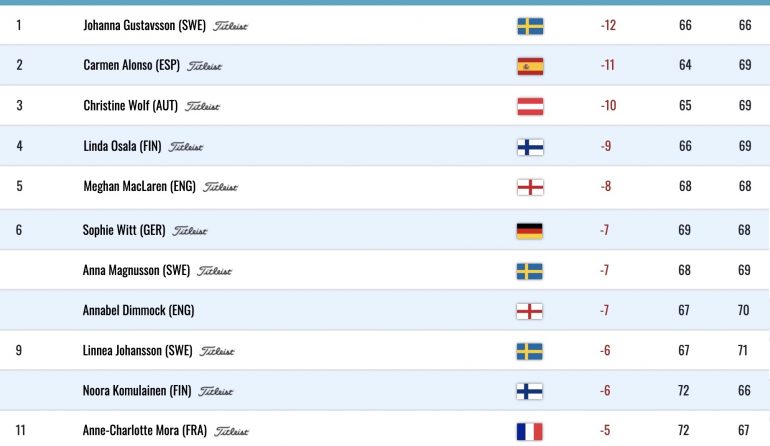Click the Titleist logo beside Noora Komulainen
The height and width of the screenshot is (446, 770).
216,391
